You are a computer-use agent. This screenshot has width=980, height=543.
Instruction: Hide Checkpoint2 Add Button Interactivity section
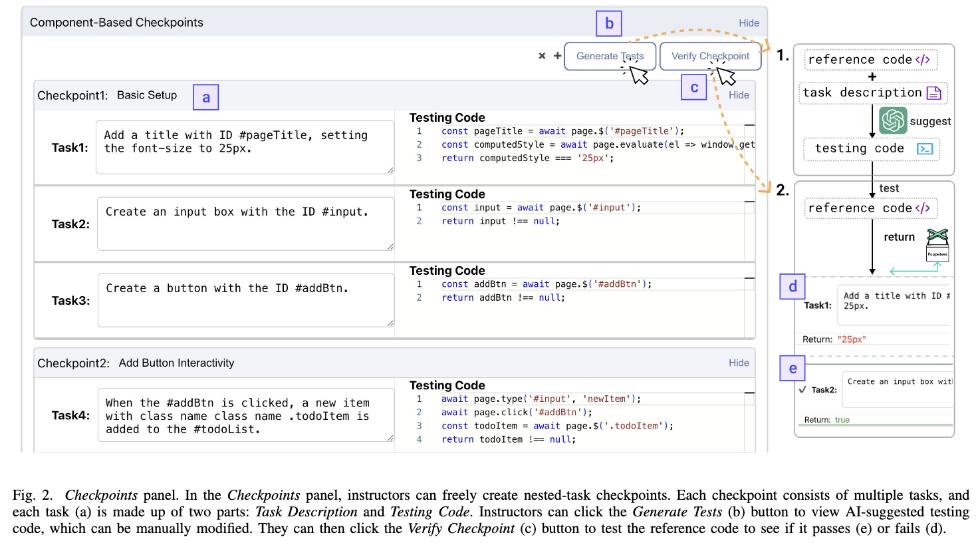(739, 363)
